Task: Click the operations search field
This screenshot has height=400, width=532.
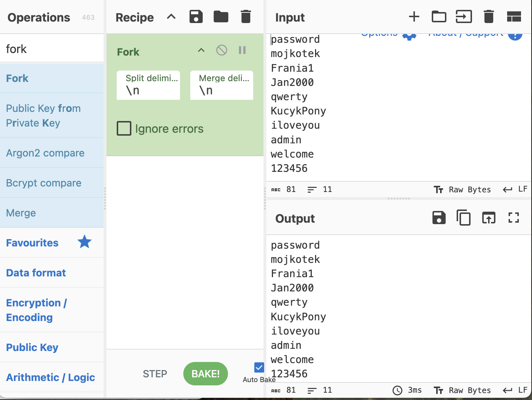Action: [x=52, y=49]
